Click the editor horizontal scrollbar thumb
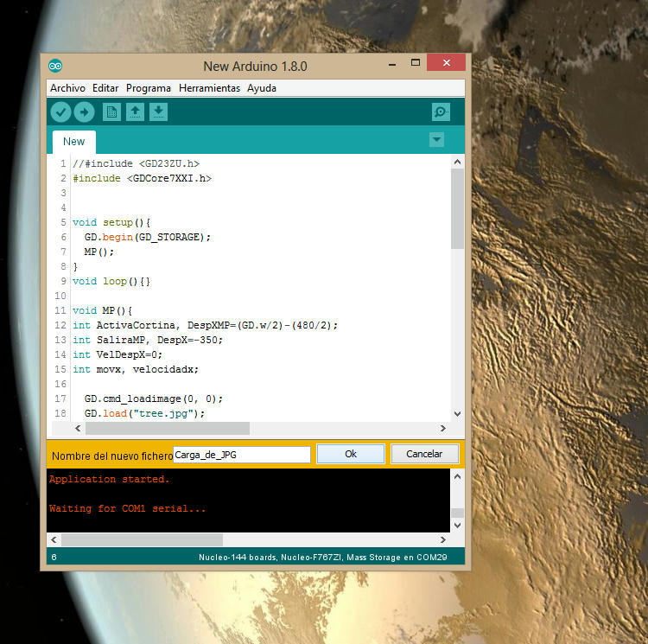The height and width of the screenshot is (644, 648). click(168, 428)
